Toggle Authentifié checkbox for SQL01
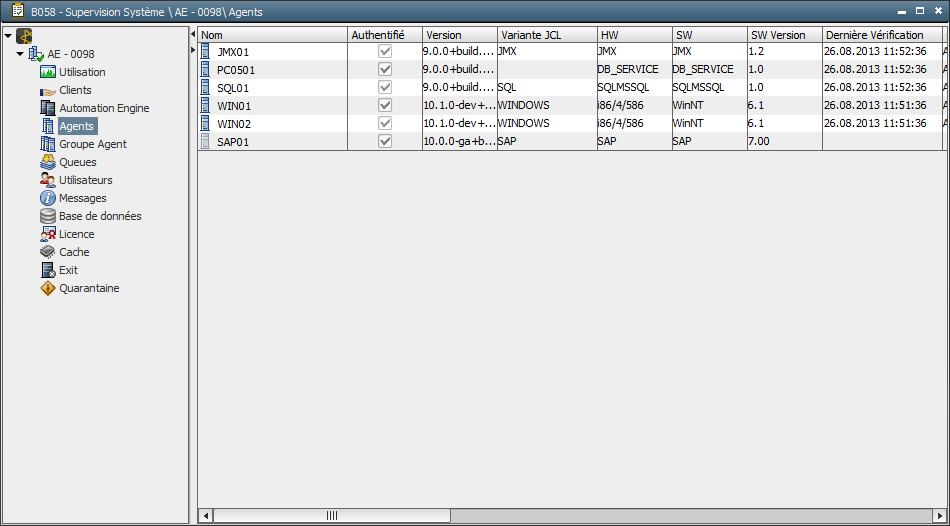Image resolution: width=950 pixels, height=526 pixels. coord(385,87)
